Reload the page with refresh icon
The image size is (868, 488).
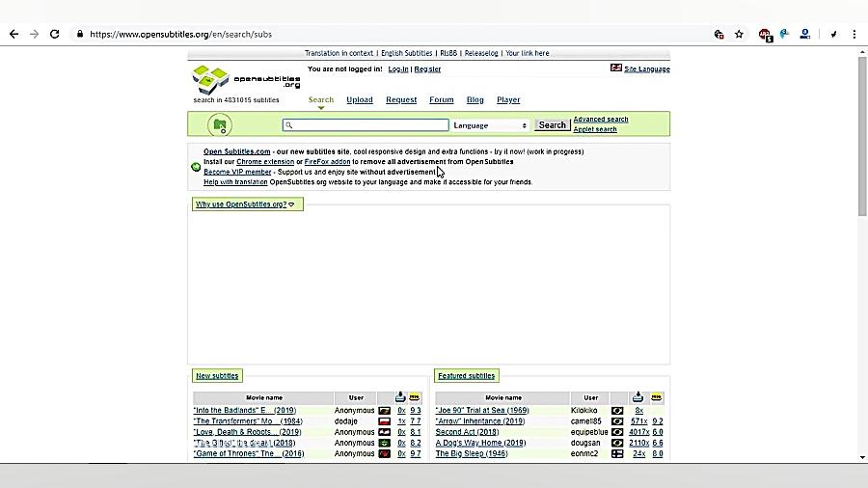(54, 35)
